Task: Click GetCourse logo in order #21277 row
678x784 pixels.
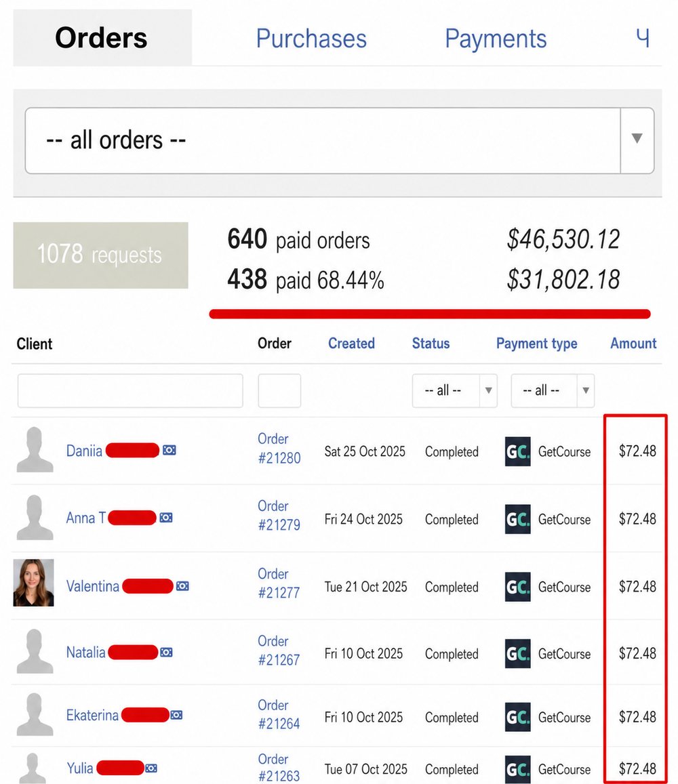Action: [518, 587]
